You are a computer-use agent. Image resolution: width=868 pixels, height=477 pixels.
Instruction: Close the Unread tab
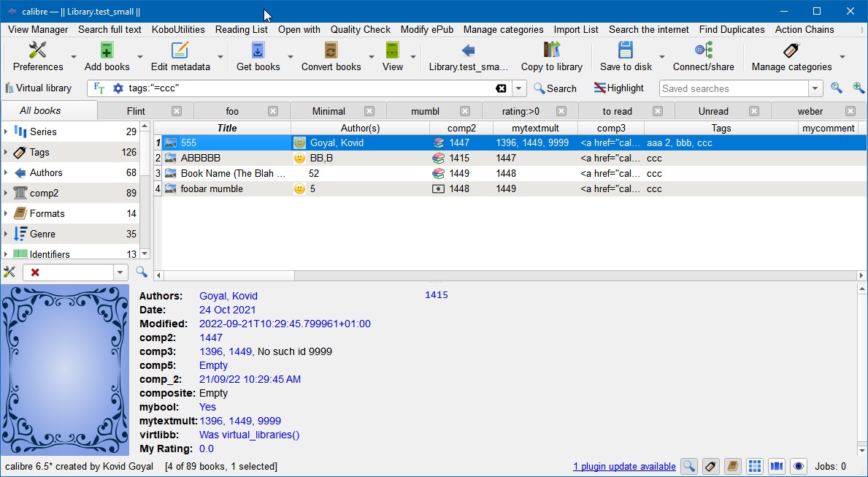tap(754, 111)
